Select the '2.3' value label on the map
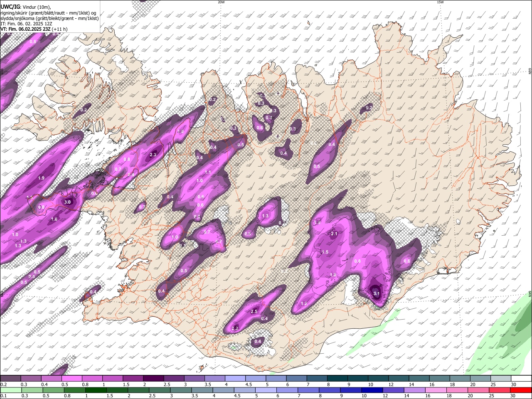 coord(153,155)
